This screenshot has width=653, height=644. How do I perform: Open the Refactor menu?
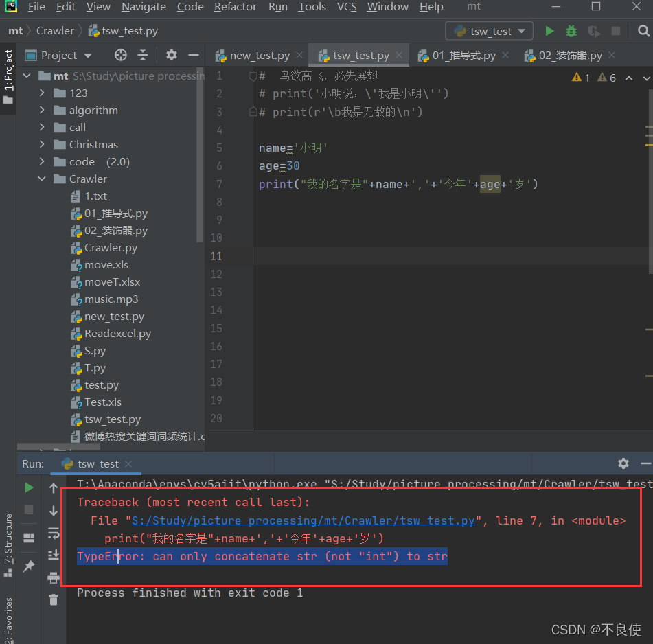coord(235,7)
